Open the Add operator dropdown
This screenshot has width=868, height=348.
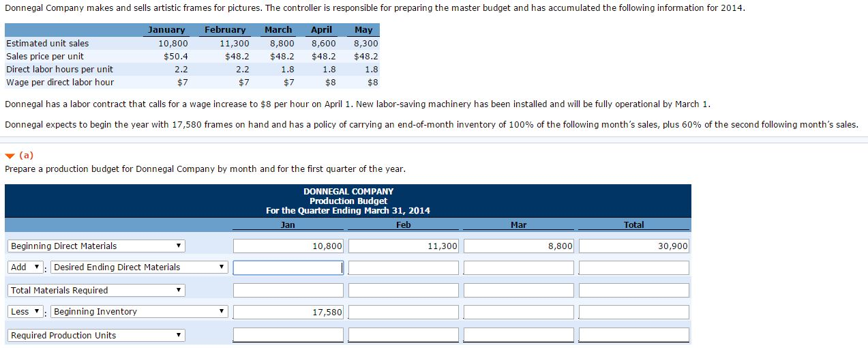click(x=26, y=267)
